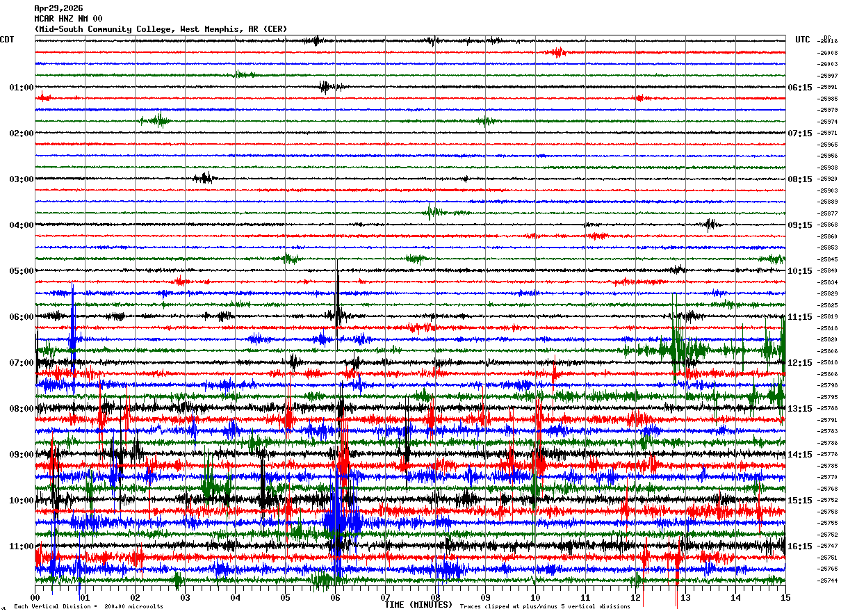The height and width of the screenshot is (616, 841).
Task: Select the DC offset value -25971
Action: 828,133
